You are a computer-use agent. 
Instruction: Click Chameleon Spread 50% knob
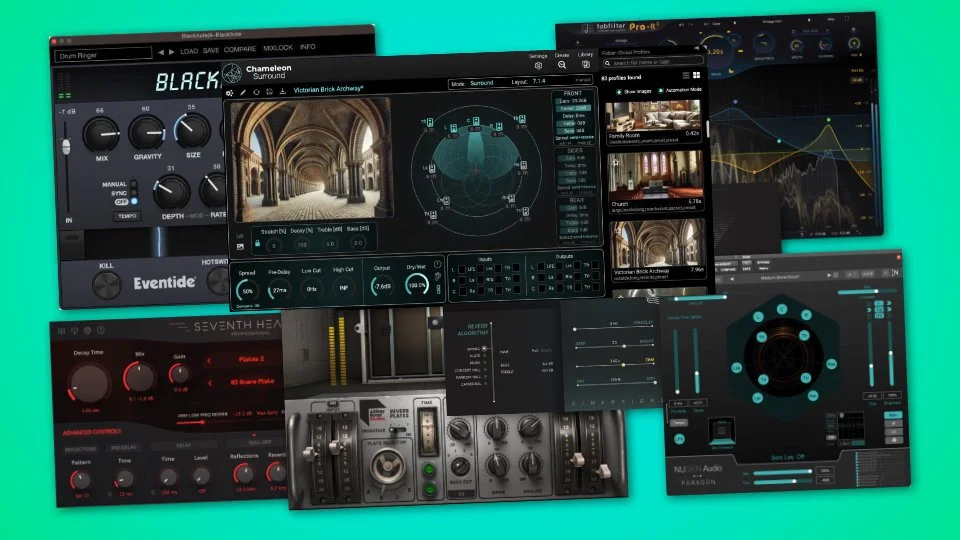click(247, 291)
